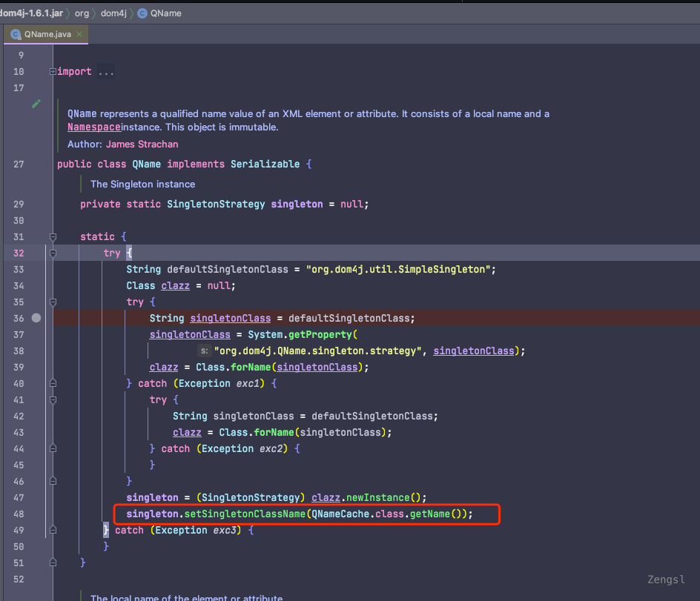Fold the inner try block at line 35

click(53, 302)
